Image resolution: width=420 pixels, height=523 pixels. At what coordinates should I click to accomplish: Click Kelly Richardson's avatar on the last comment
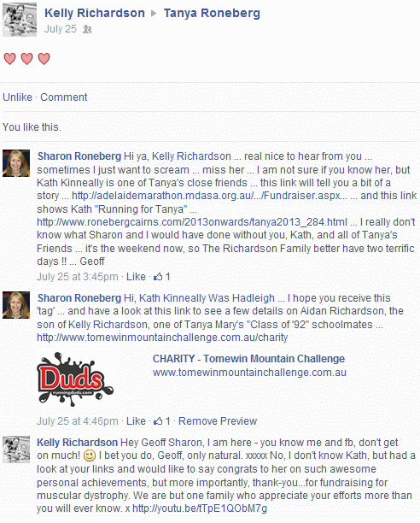tap(16, 450)
